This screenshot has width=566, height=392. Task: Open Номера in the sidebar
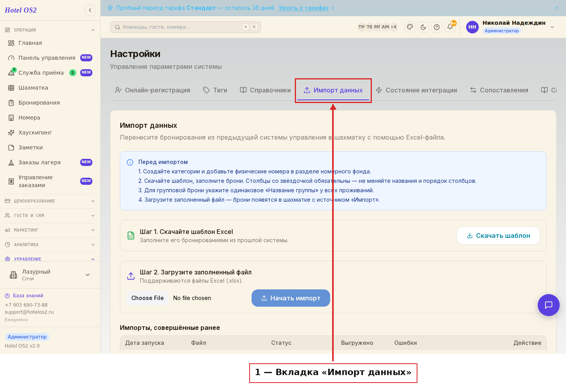tap(50, 118)
